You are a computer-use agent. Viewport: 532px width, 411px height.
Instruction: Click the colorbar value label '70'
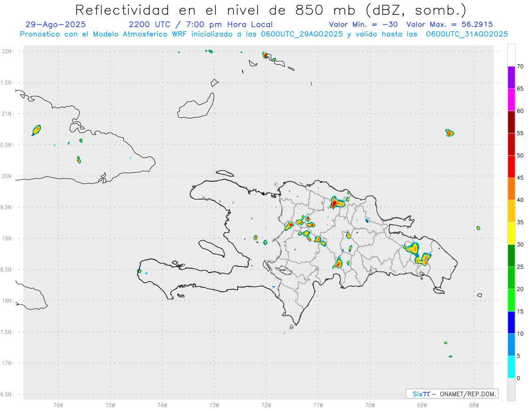point(521,67)
